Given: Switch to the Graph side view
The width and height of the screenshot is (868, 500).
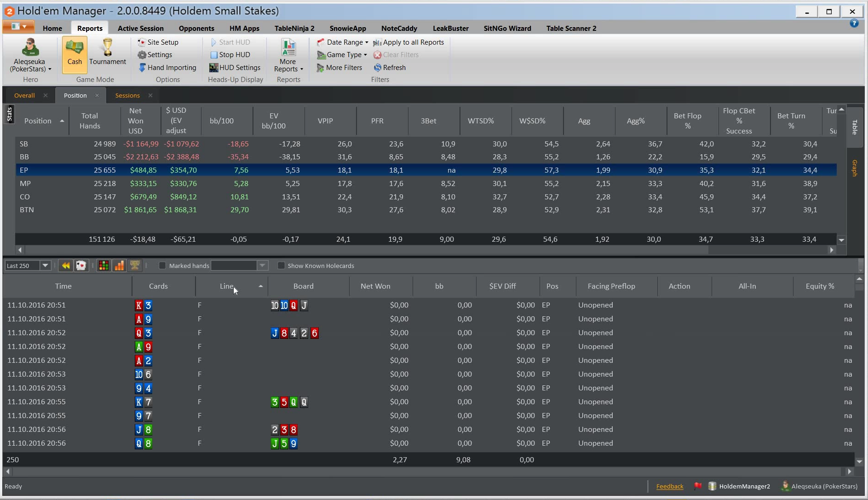Looking at the screenshot, I should [x=855, y=168].
